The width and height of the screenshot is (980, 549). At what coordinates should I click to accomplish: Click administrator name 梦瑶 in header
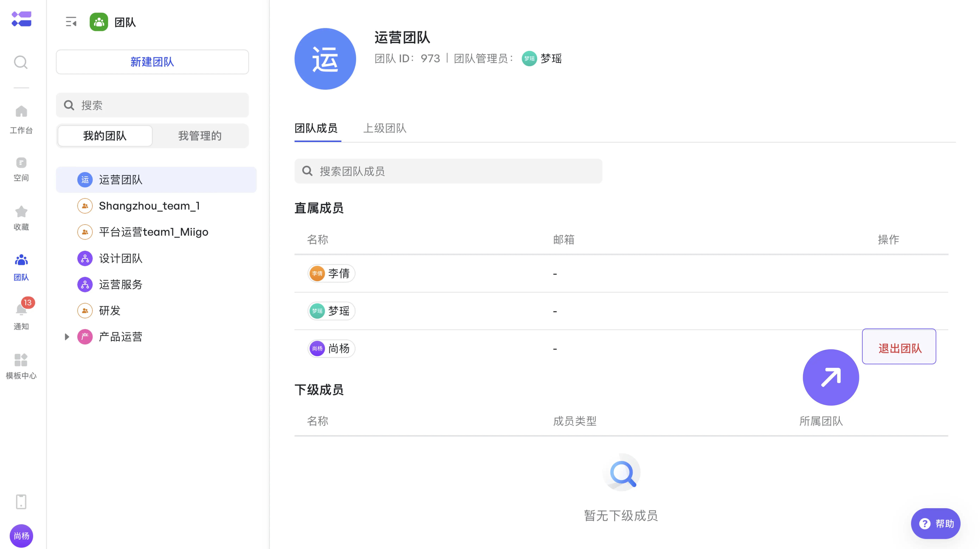[551, 59]
